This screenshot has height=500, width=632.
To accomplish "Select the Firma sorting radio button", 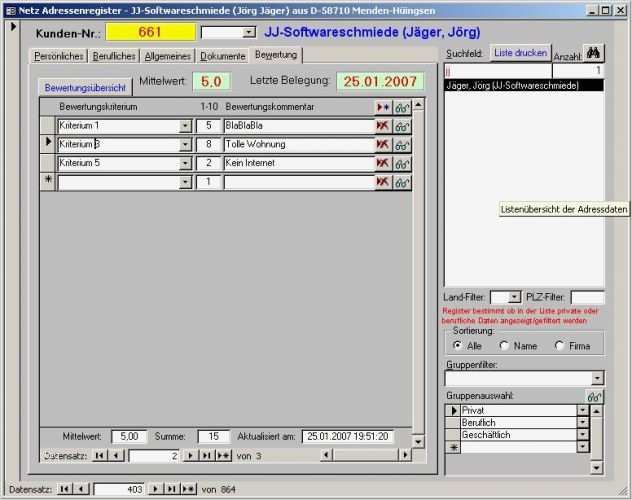I will click(x=559, y=345).
